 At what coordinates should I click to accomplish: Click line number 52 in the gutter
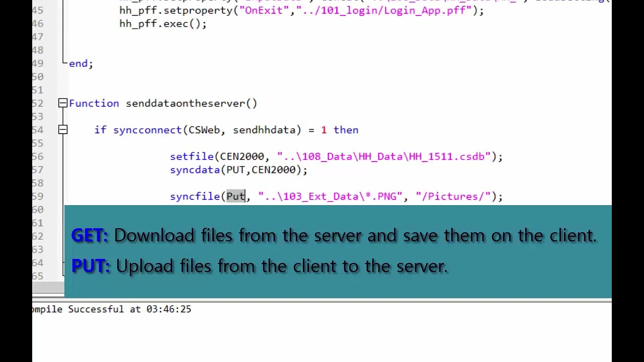pyautogui.click(x=38, y=104)
